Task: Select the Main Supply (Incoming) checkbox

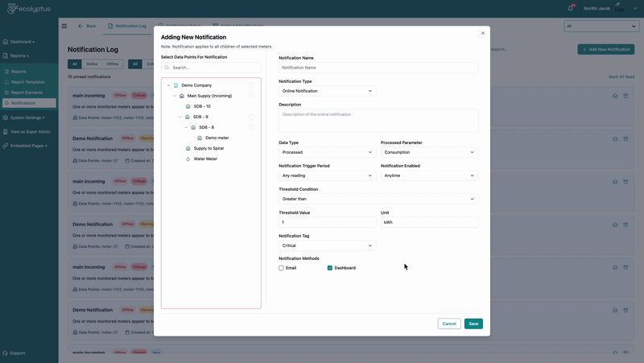Action: click(x=251, y=96)
